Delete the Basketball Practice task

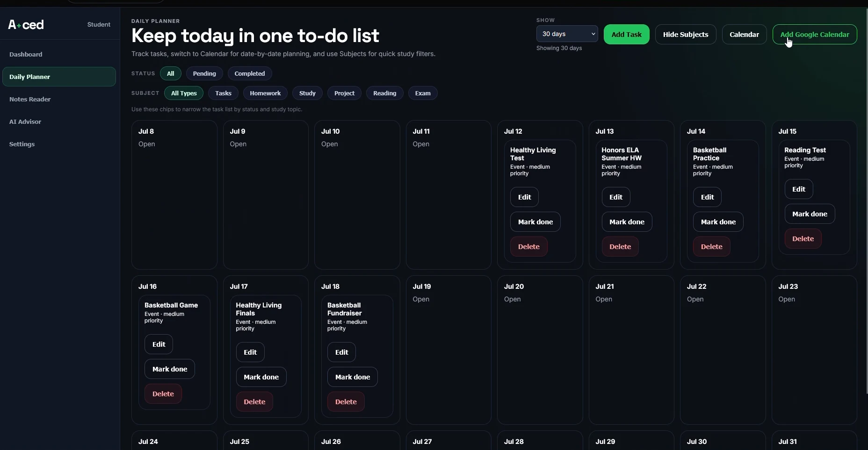pyautogui.click(x=711, y=247)
